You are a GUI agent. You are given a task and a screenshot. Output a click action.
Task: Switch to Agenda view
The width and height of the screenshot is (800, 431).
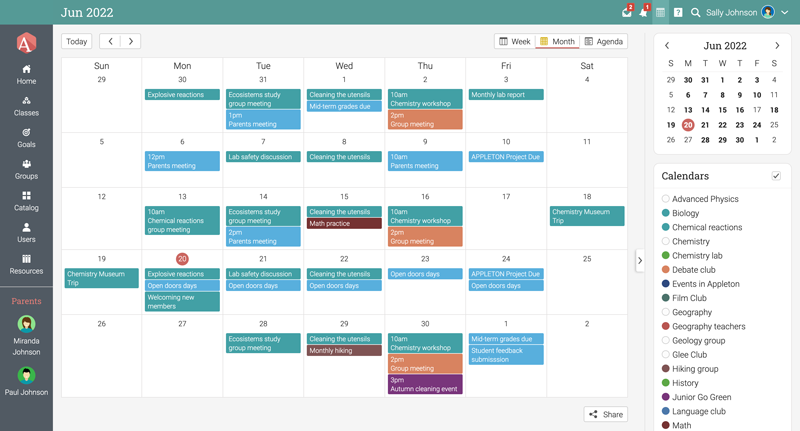click(603, 42)
